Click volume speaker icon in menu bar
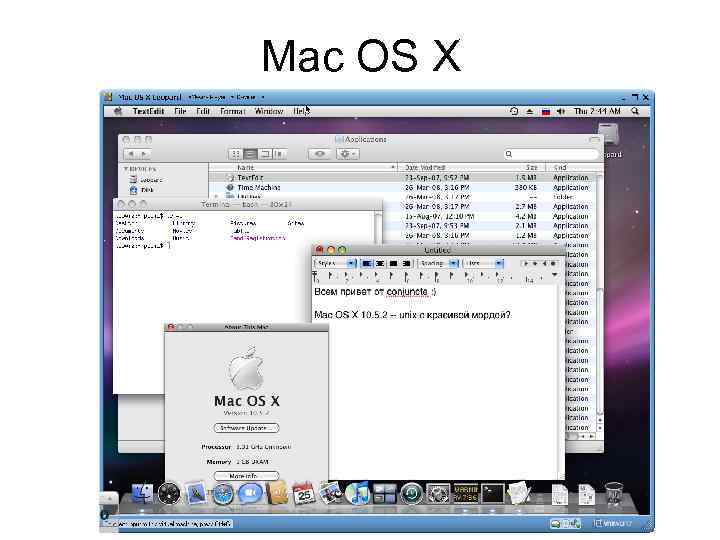Image resolution: width=720 pixels, height=540 pixels. click(x=561, y=111)
